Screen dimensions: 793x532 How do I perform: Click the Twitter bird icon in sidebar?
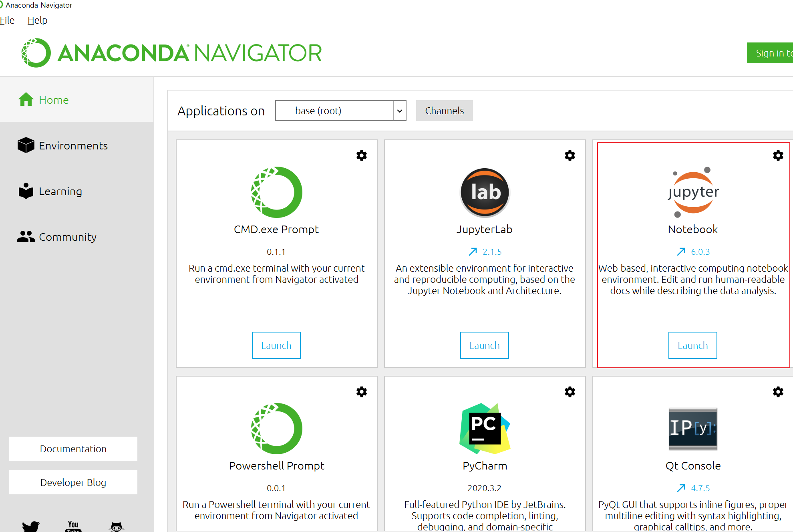point(31,526)
